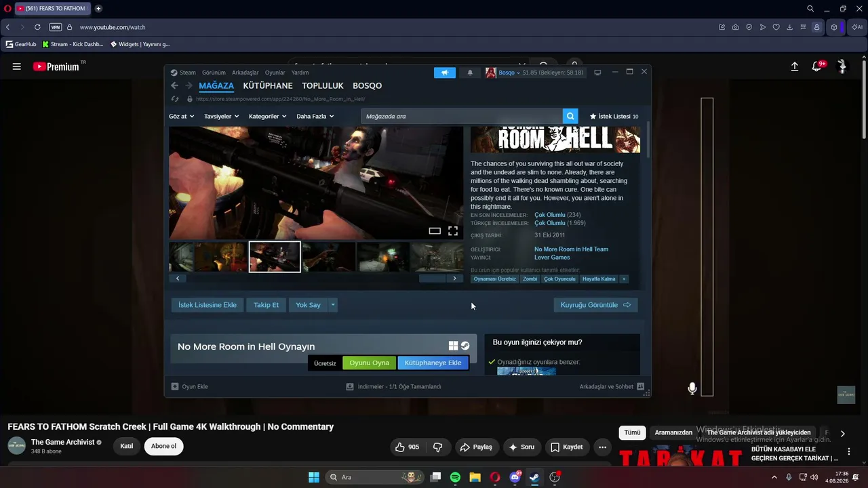868x488 pixels.
Task: Open a new browser tab
Action: [x=98, y=9]
